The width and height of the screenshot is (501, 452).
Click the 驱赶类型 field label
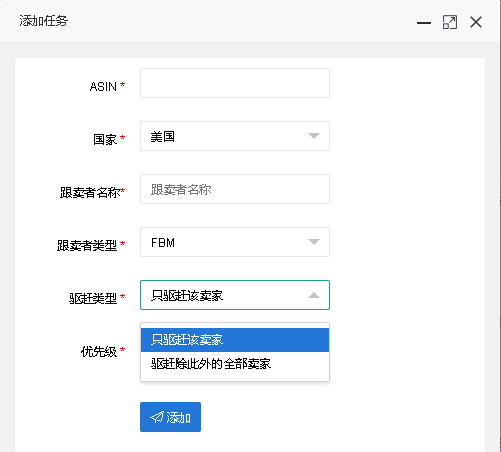tap(93, 298)
